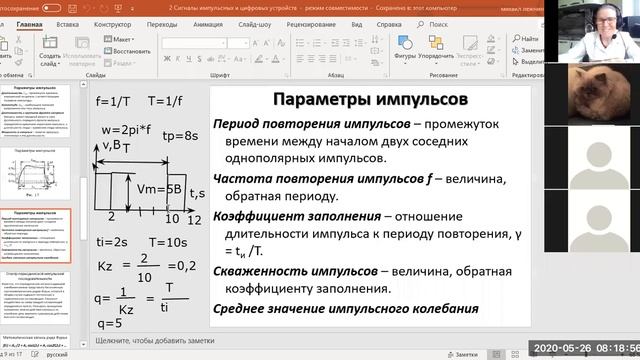The width and height of the screenshot is (640, 360).
Task: Switch to the Вид tab
Action: point(357,24)
